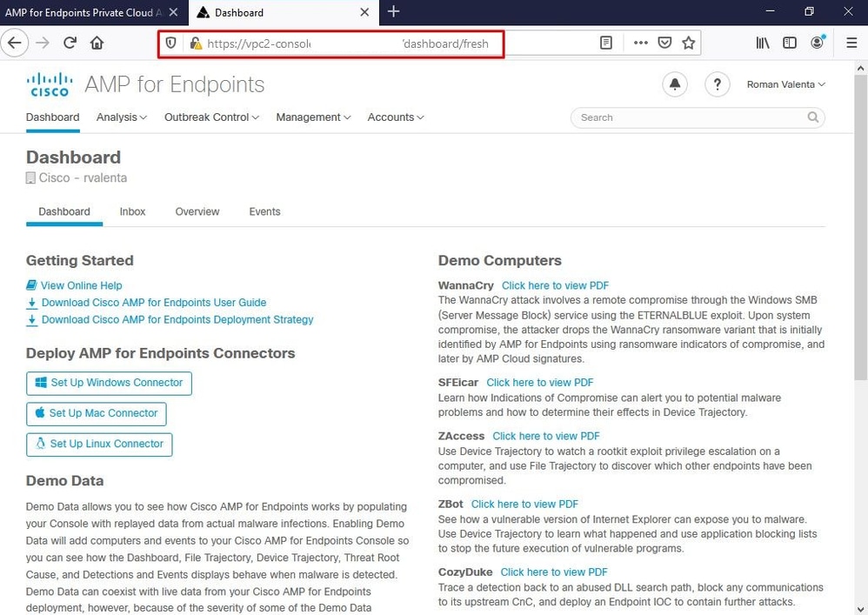868x615 pixels.
Task: Open the browser home page icon
Action: coord(97,43)
